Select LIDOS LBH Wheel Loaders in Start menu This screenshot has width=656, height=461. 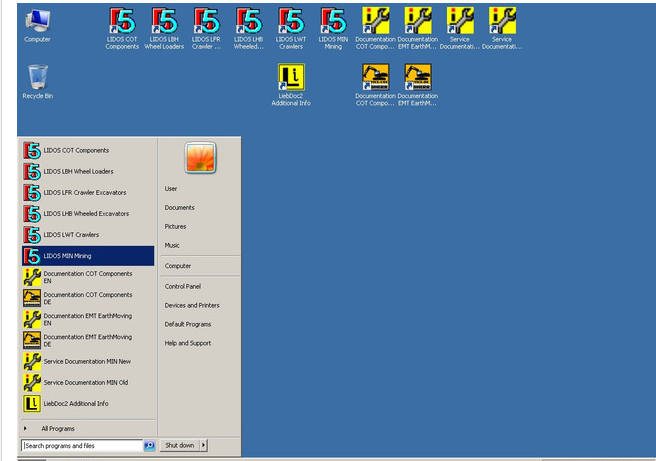pyautogui.click(x=88, y=172)
